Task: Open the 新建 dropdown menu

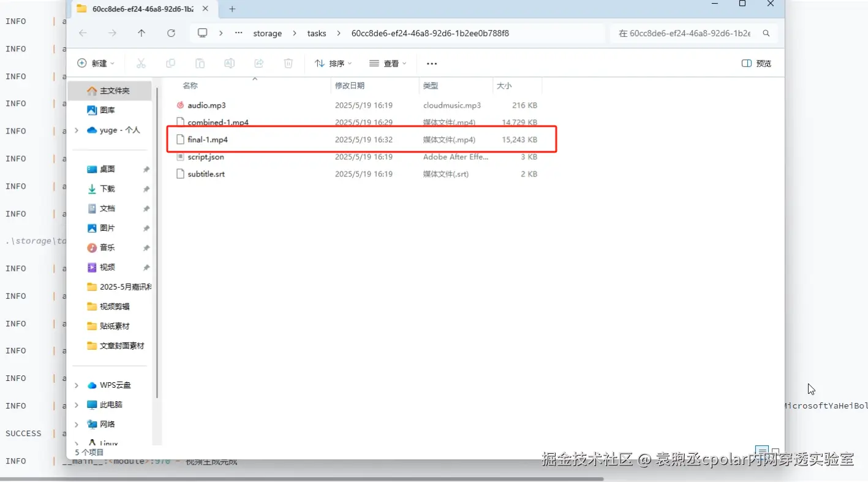Action: click(96, 63)
